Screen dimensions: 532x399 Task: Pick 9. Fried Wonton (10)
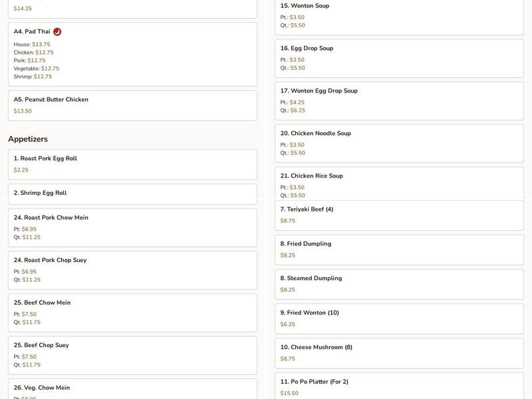[399, 319]
